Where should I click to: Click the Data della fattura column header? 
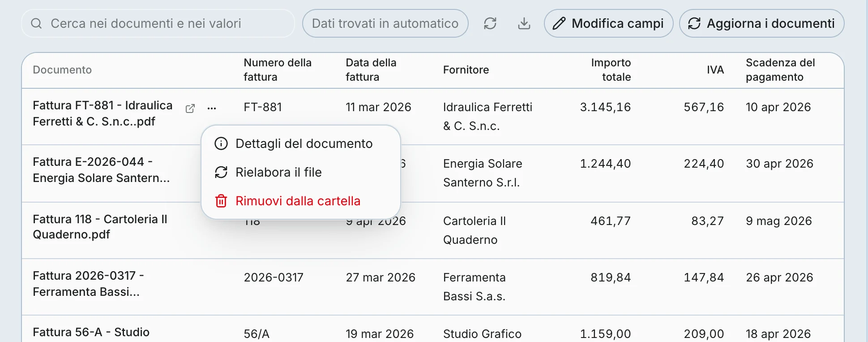371,70
